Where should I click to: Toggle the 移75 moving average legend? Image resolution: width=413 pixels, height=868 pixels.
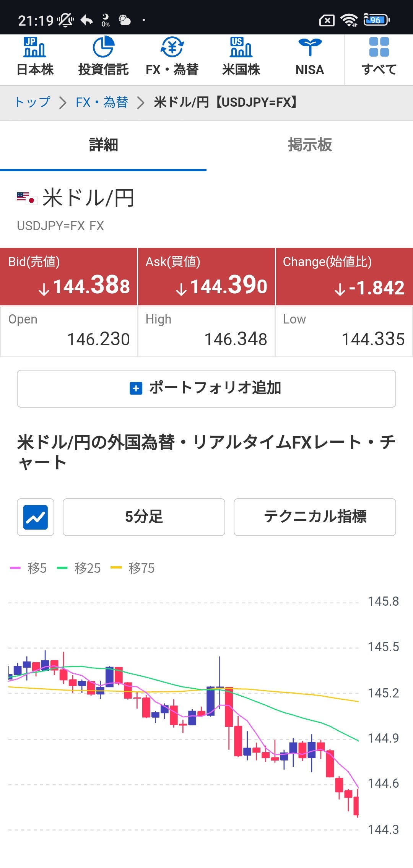(x=133, y=568)
